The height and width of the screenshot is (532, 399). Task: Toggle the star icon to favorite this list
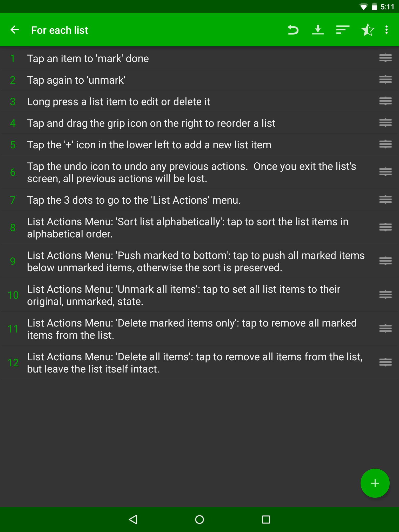coord(367,30)
